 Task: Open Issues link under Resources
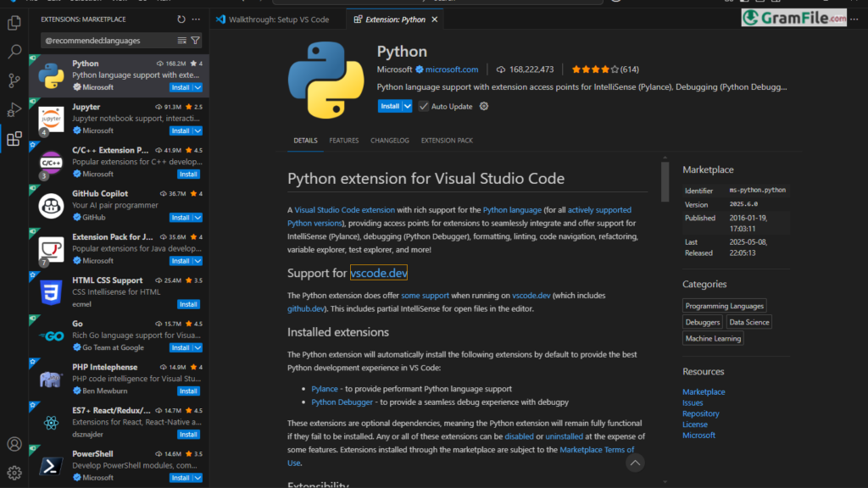tap(693, 402)
